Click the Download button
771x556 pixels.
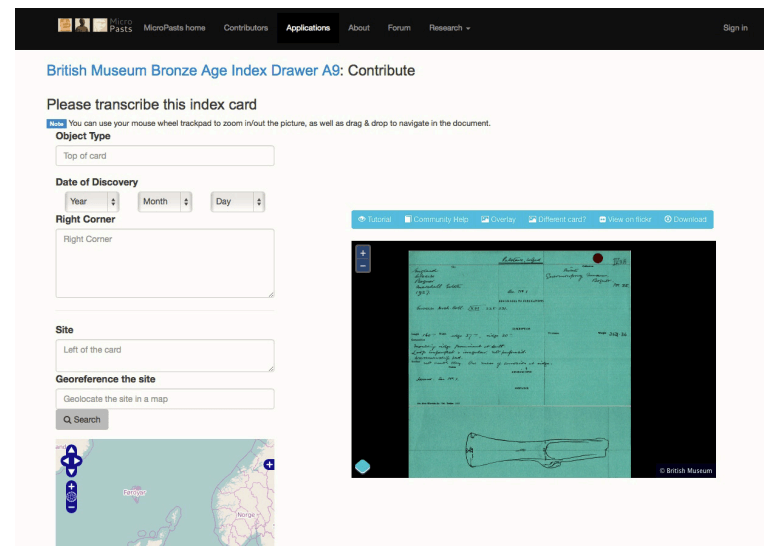tap(685, 219)
